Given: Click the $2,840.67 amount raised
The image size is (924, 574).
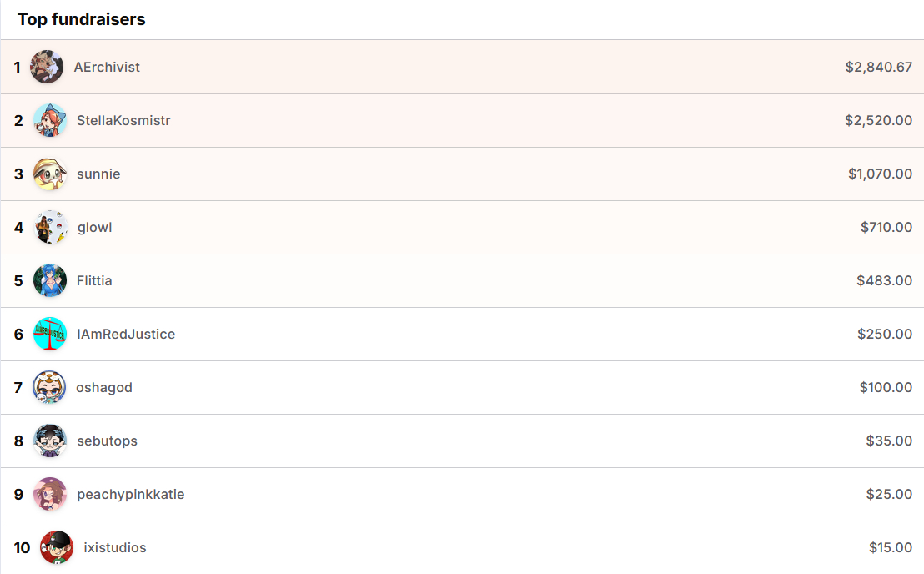Looking at the screenshot, I should click(x=878, y=67).
